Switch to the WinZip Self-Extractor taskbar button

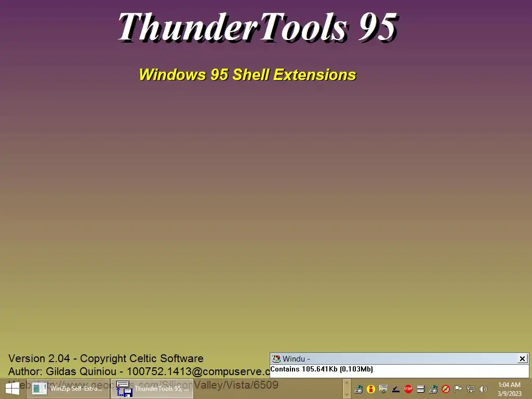[x=68, y=389]
